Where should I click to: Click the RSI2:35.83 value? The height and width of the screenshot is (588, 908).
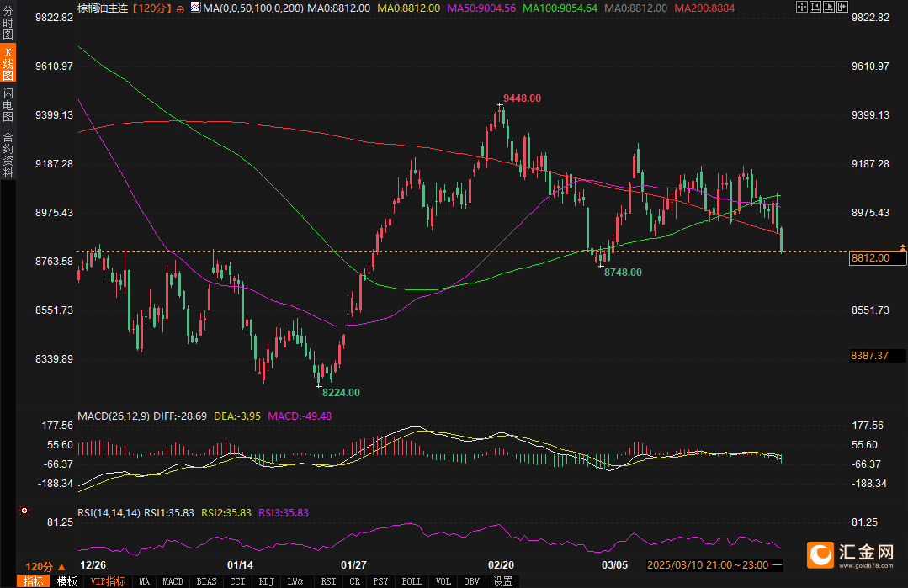coord(226,513)
